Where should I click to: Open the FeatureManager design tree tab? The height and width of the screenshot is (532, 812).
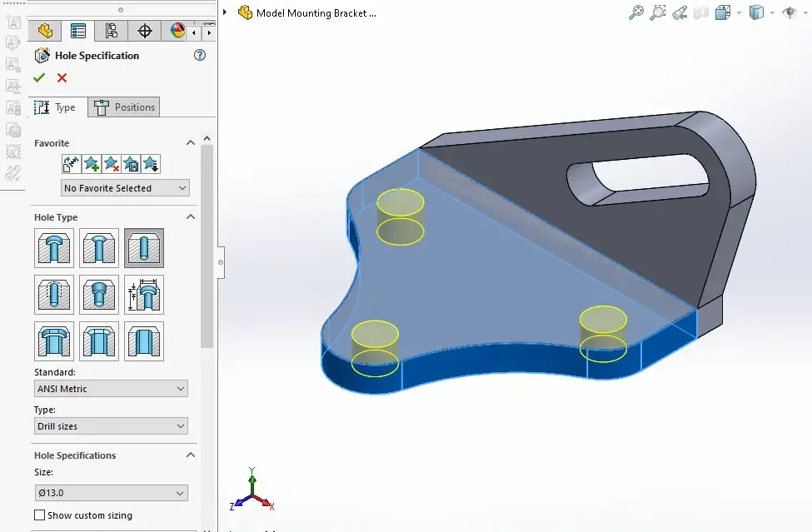coord(45,31)
